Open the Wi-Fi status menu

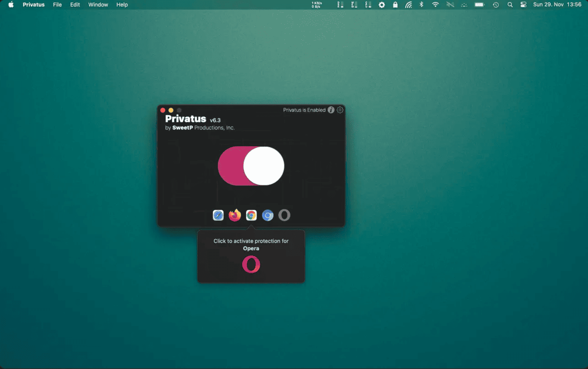coord(435,4)
